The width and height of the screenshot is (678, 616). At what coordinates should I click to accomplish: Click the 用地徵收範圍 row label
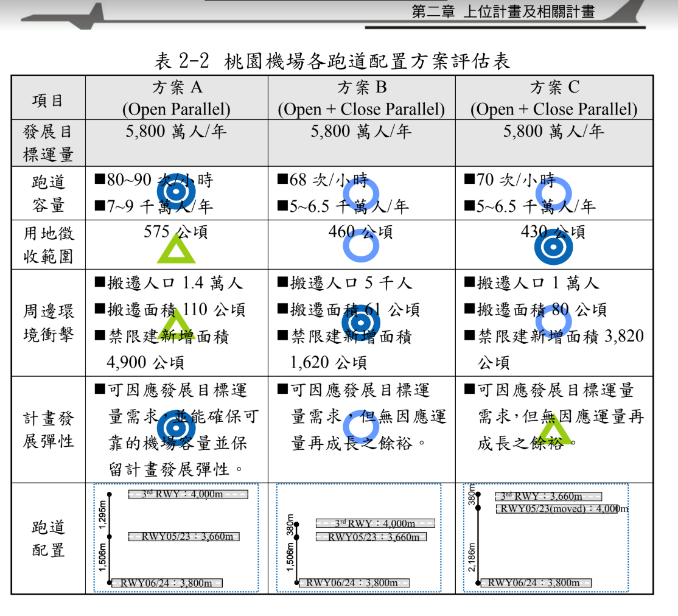(x=48, y=245)
